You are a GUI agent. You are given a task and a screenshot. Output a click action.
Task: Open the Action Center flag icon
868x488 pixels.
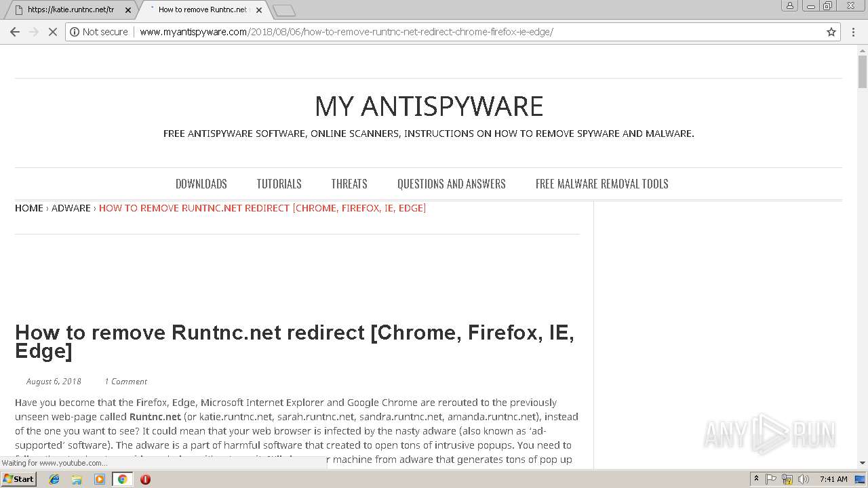[x=771, y=479]
